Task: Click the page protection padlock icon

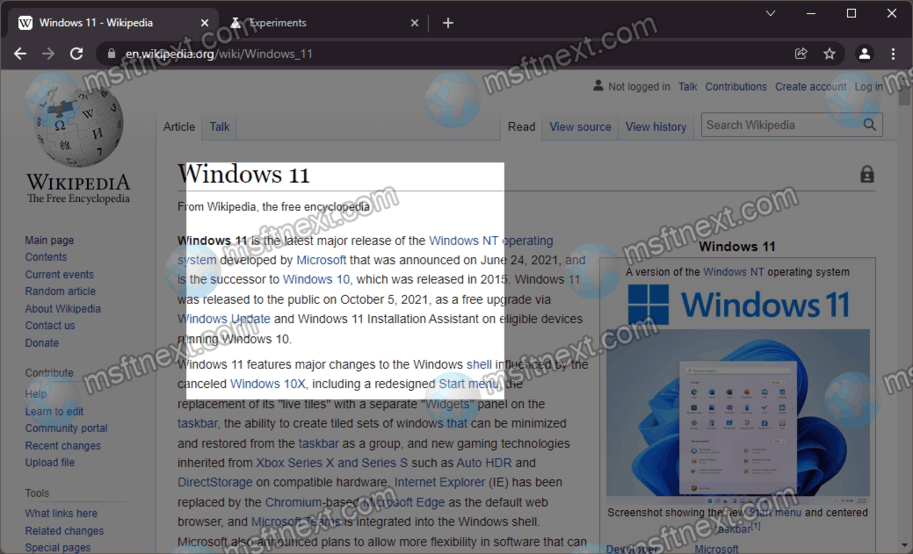Action: tap(867, 174)
